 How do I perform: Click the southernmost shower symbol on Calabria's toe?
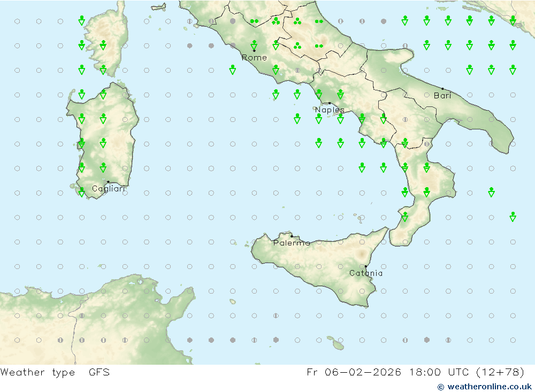(x=405, y=217)
